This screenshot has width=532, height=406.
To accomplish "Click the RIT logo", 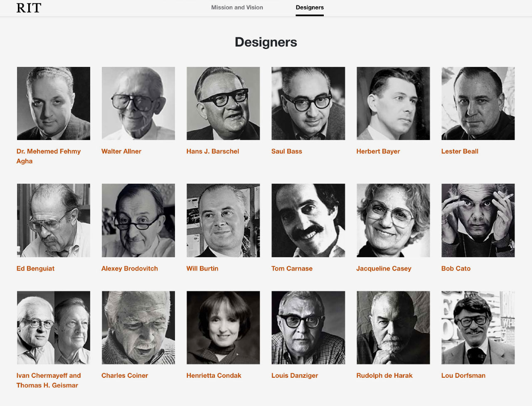I will (29, 8).
